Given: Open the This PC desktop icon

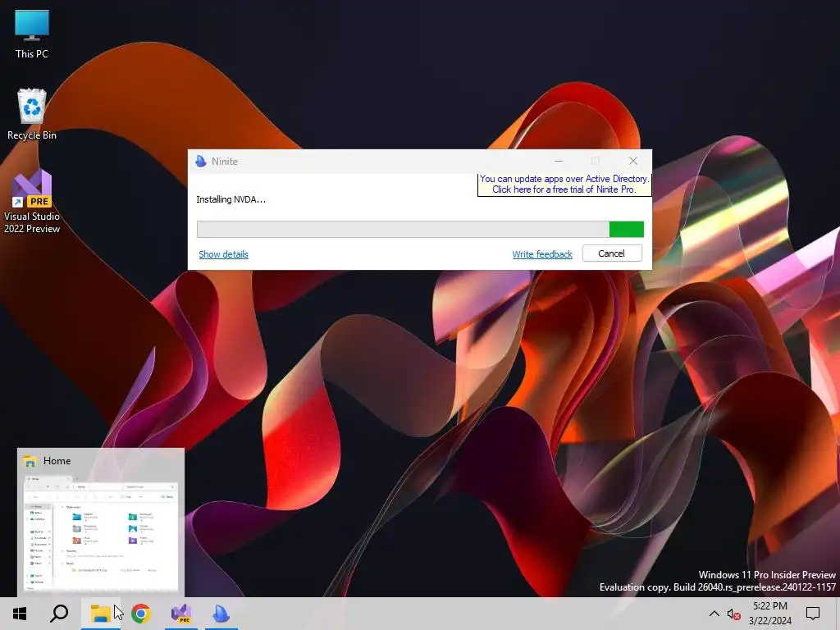Looking at the screenshot, I should (32, 34).
